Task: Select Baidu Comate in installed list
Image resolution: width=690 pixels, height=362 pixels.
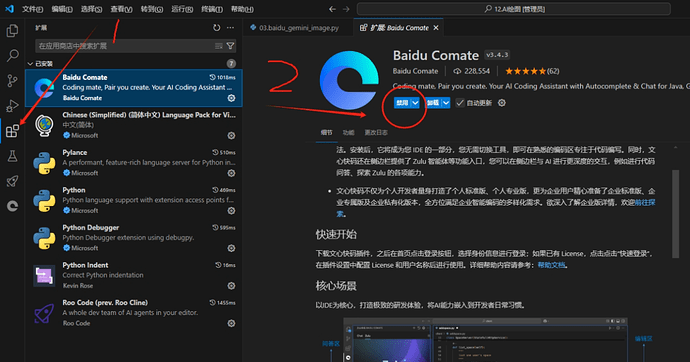Action: click(133, 88)
